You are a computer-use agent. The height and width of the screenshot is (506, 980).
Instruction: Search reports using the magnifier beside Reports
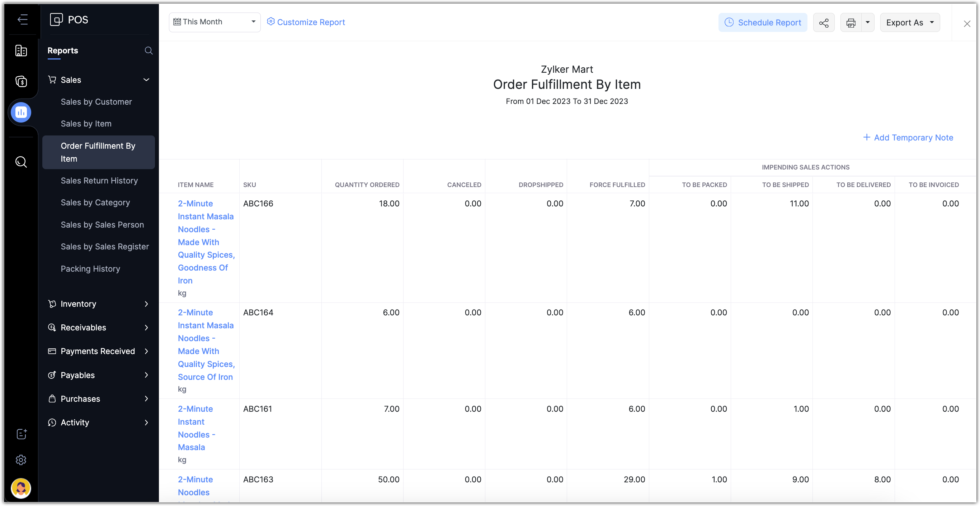click(149, 51)
